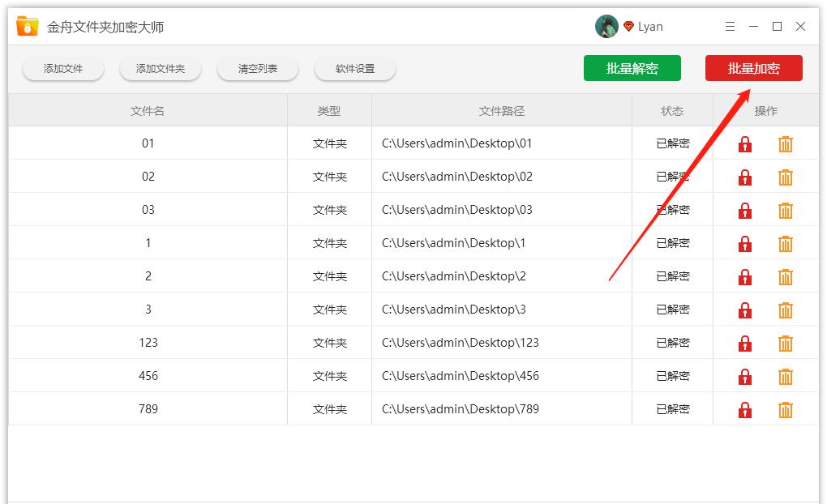827x504 pixels.
Task: Click the user avatar thumbnail
Action: tap(605, 25)
